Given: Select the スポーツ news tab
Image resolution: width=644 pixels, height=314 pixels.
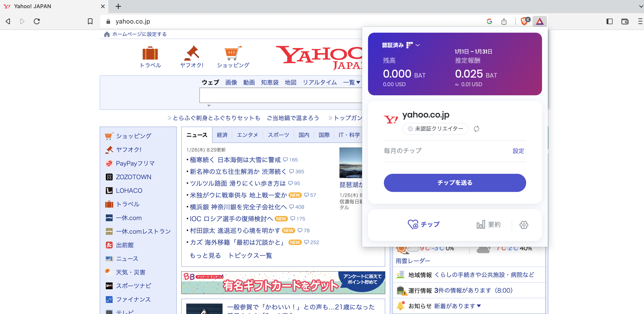Looking at the screenshot, I should 278,135.
